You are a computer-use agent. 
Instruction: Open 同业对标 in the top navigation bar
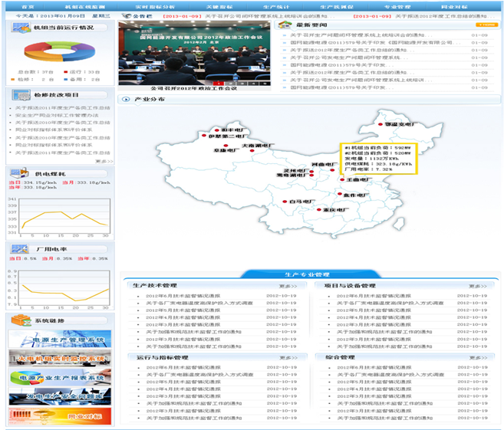point(454,7)
